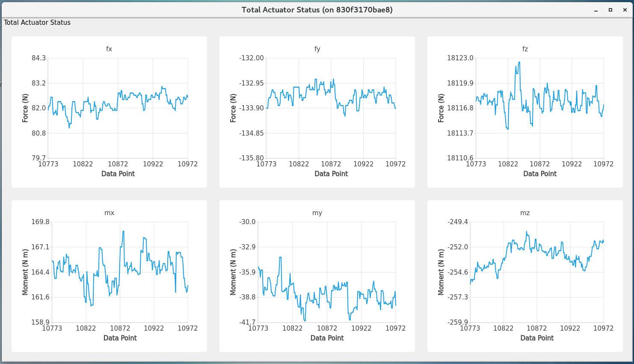The image size is (634, 364).
Task: Click the Moment (N m) axis label on mz chart
Action: (441, 272)
